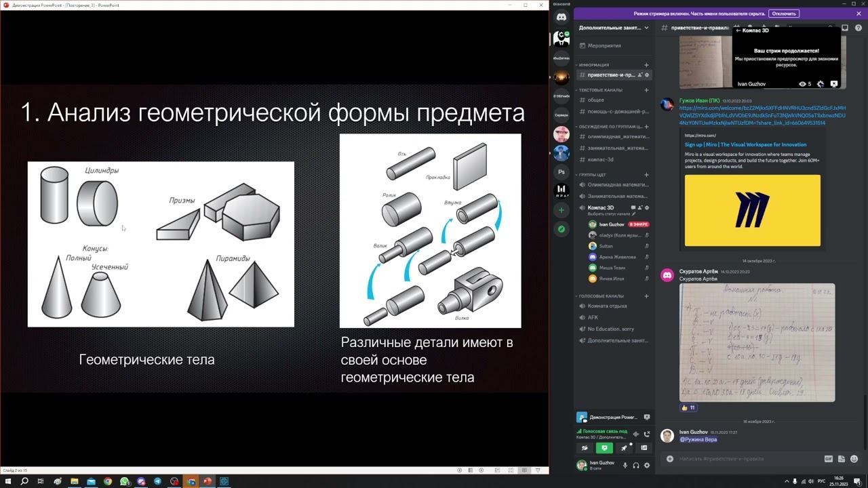This screenshot has height=488, width=868.
Task: Open Windows Start menu
Action: (8, 481)
